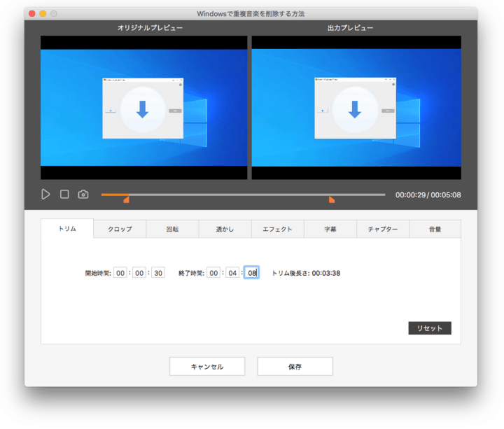Open the 回転 tab

pyautogui.click(x=173, y=229)
